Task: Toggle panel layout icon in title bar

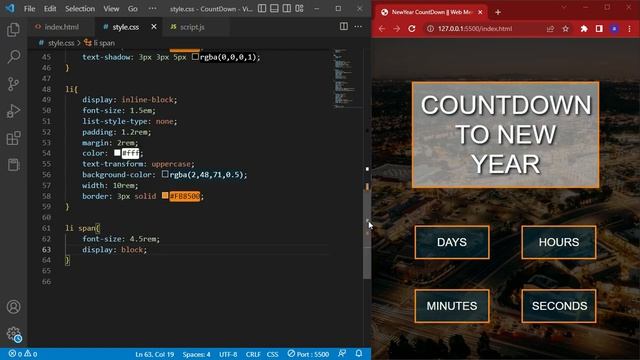Action: (x=274, y=8)
